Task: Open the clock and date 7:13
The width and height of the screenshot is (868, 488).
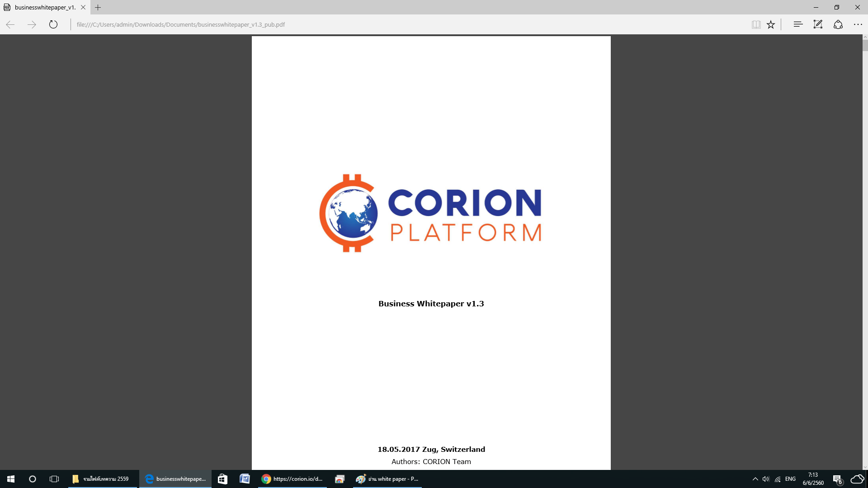Action: 813,479
